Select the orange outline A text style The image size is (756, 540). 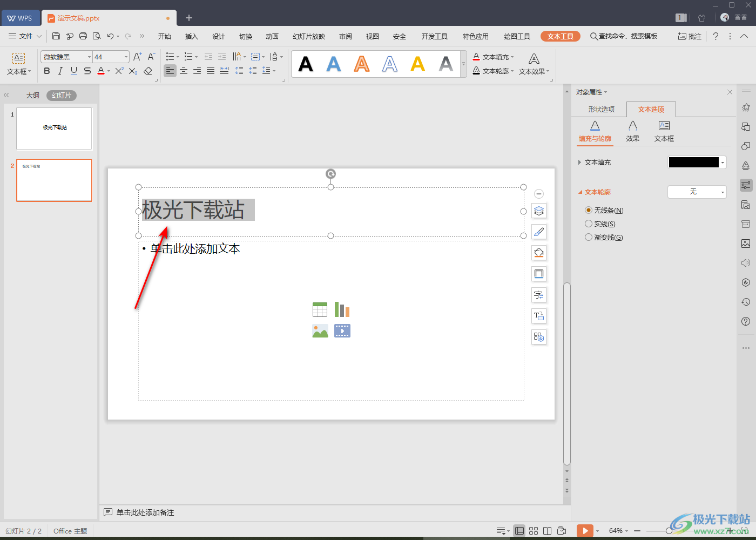click(362, 64)
